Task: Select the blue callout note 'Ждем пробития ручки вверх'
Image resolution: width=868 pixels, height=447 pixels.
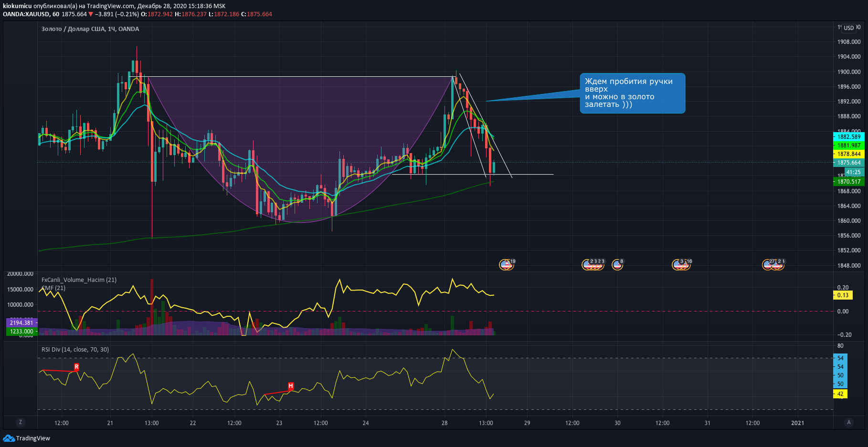Action: [633, 93]
